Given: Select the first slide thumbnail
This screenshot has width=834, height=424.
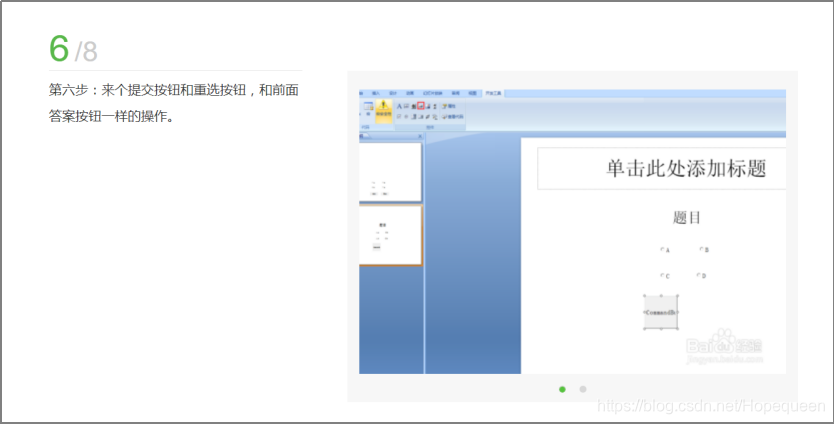Looking at the screenshot, I should (390, 172).
